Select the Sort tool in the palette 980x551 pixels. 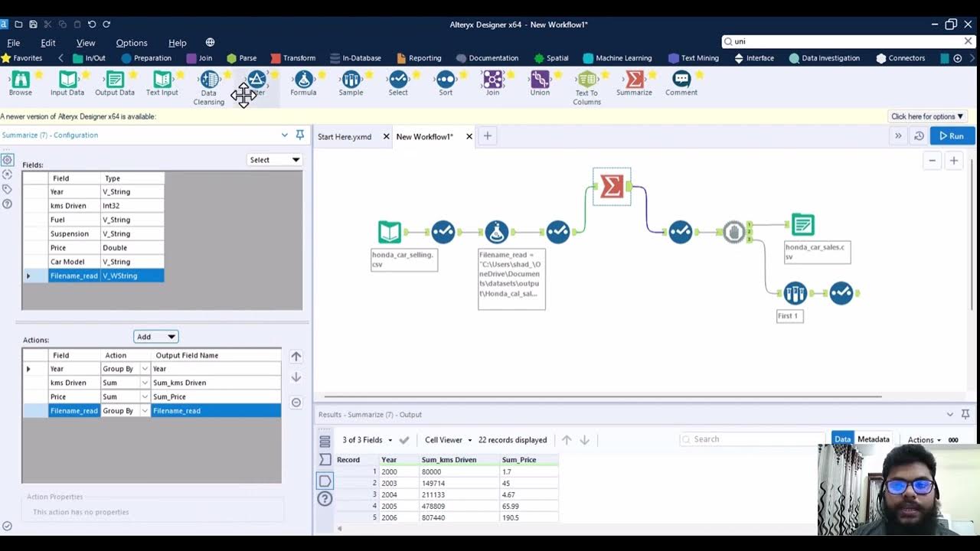pos(446,83)
